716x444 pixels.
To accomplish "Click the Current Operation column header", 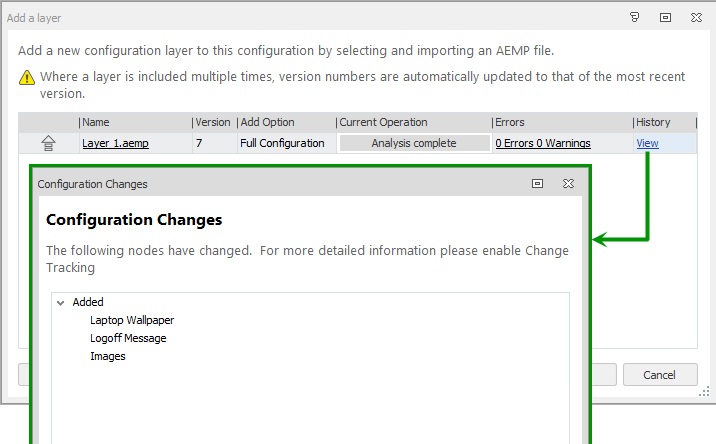I will pos(383,122).
